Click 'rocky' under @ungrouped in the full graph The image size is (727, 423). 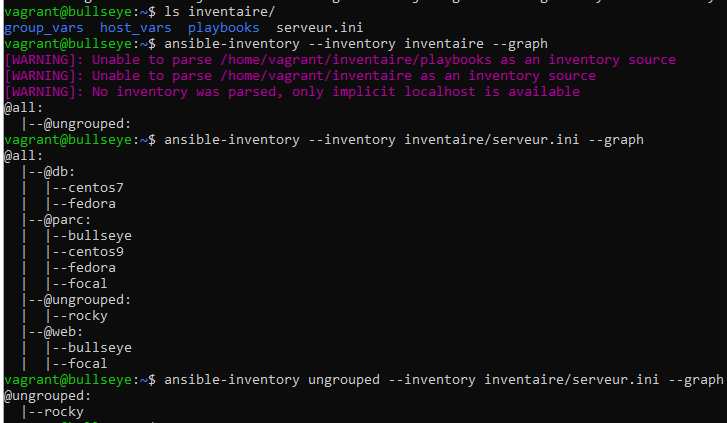tap(88, 316)
